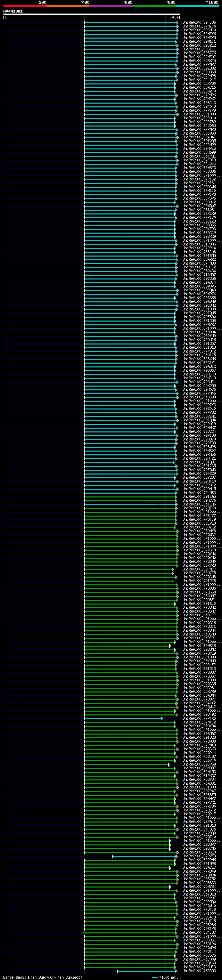Pick the UniRef100_A5BDB6 entry
222x980 pixels.
199,172
